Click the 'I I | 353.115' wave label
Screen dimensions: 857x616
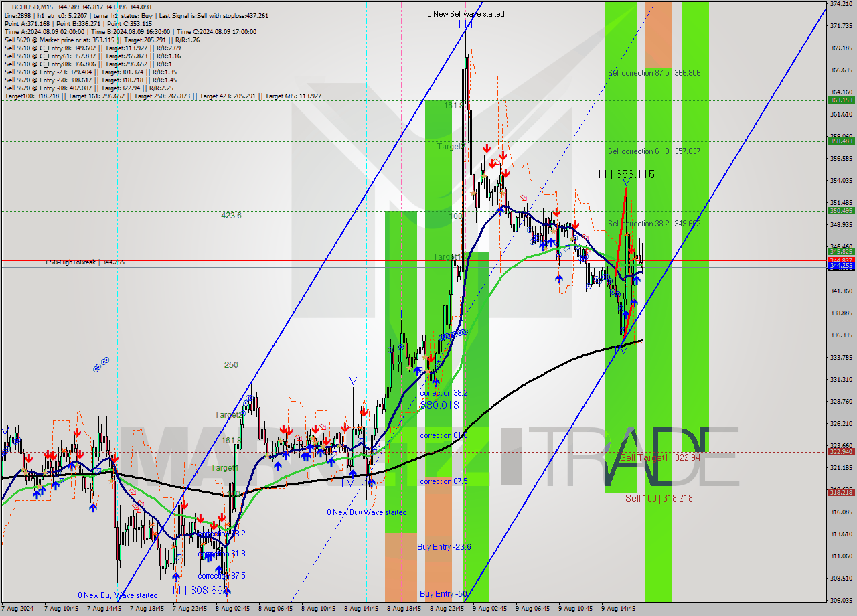pos(626,174)
